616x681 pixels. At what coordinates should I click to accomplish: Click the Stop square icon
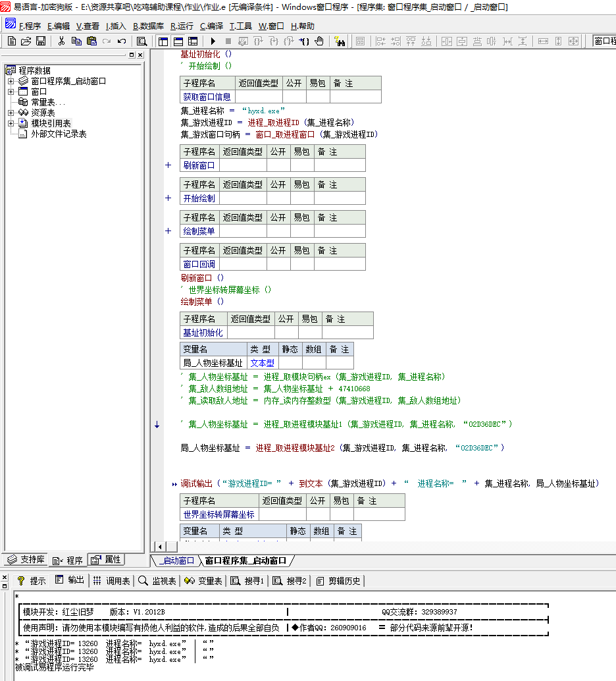(x=228, y=41)
